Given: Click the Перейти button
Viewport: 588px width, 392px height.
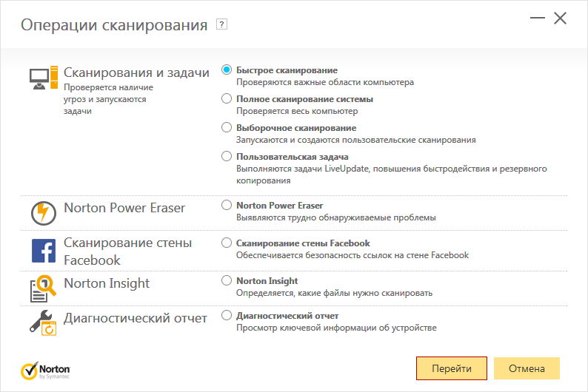Looking at the screenshot, I should click(452, 368).
